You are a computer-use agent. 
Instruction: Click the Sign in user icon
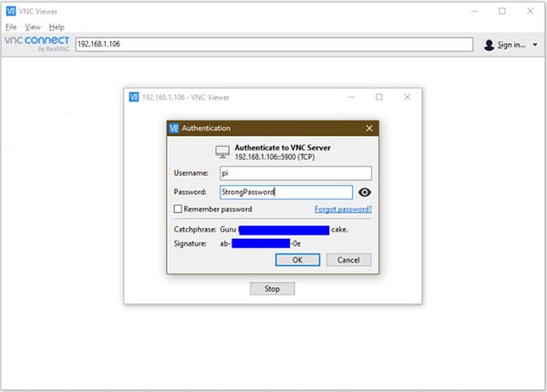(489, 45)
